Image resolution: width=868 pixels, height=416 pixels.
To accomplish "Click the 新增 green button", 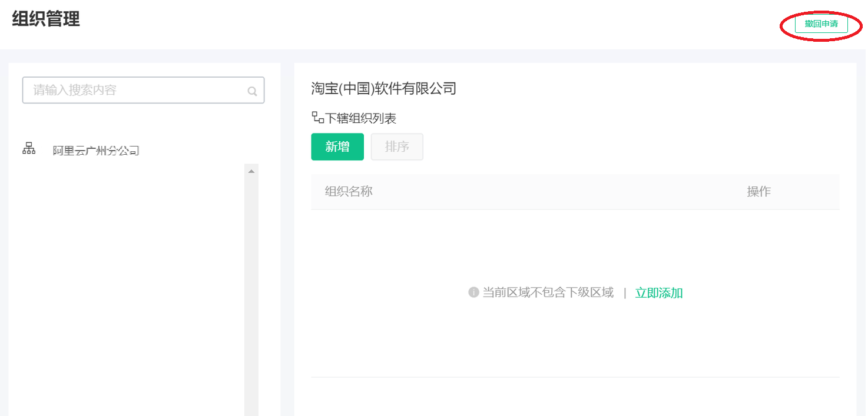I will pyautogui.click(x=337, y=147).
